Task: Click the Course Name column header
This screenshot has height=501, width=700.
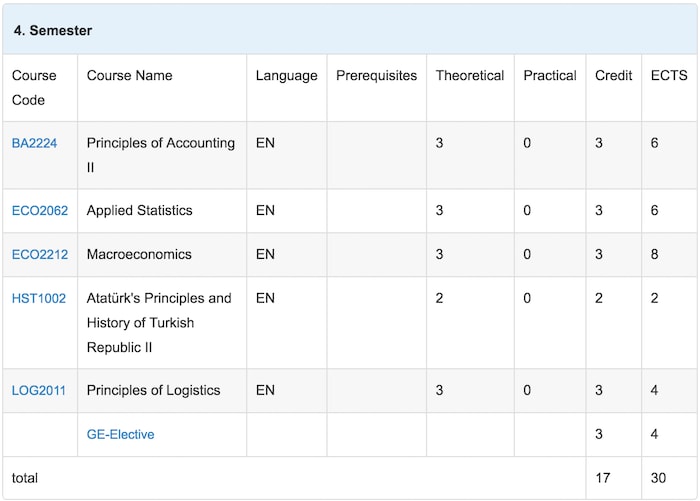Action: tap(129, 76)
